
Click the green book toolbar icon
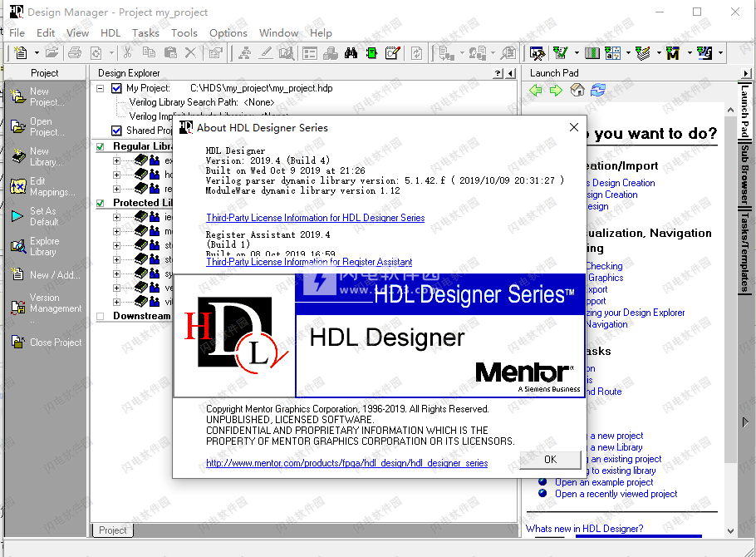[x=371, y=53]
